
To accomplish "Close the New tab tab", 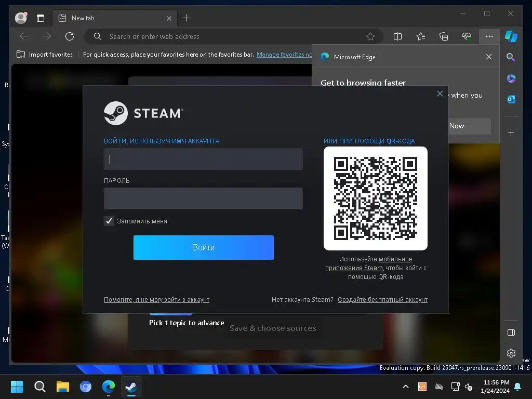I will pyautogui.click(x=169, y=18).
